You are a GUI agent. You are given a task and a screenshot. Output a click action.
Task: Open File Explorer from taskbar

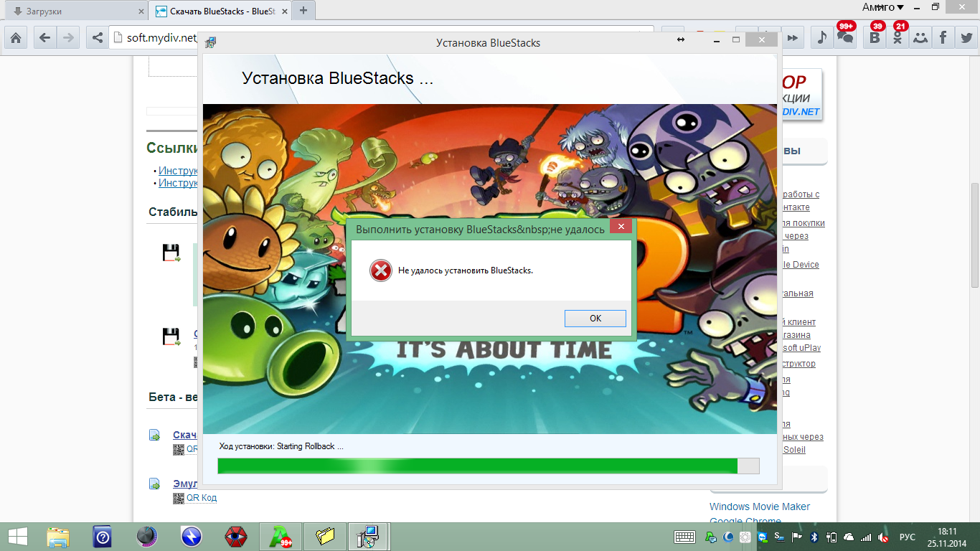[x=58, y=536]
